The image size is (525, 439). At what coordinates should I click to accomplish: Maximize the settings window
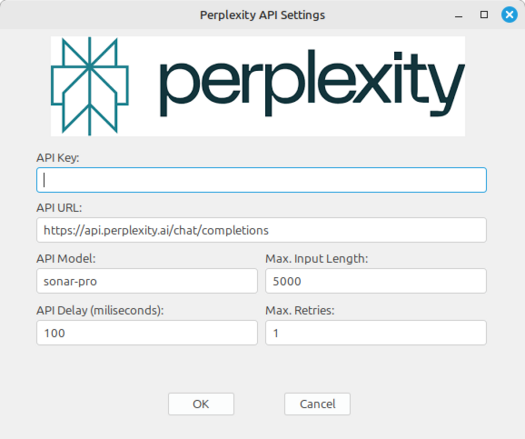(484, 15)
